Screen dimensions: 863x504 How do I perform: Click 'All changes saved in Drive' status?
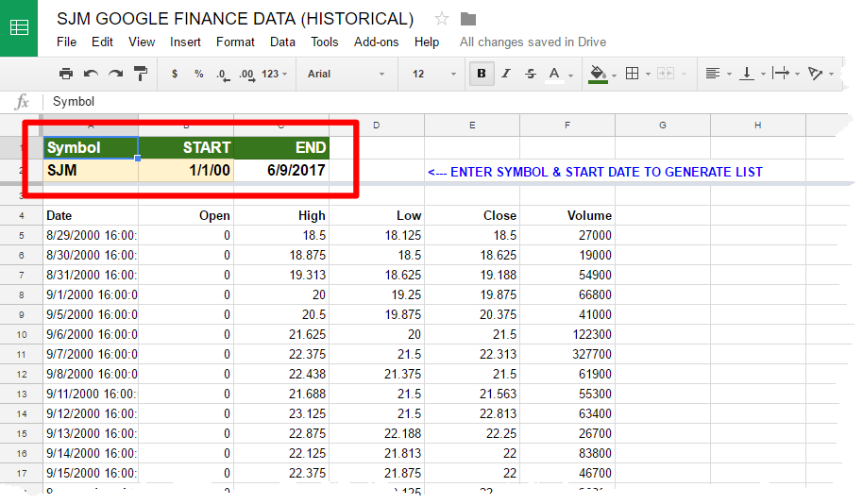pos(533,42)
